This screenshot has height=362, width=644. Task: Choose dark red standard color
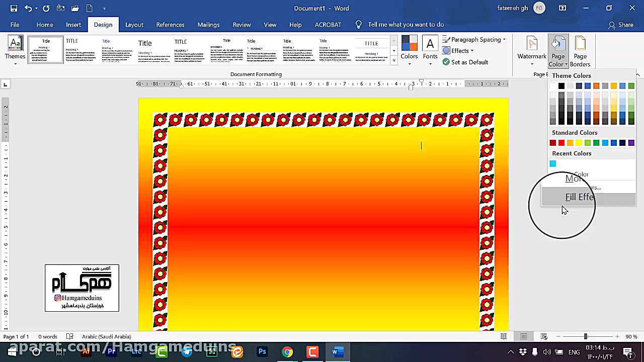[553, 143]
